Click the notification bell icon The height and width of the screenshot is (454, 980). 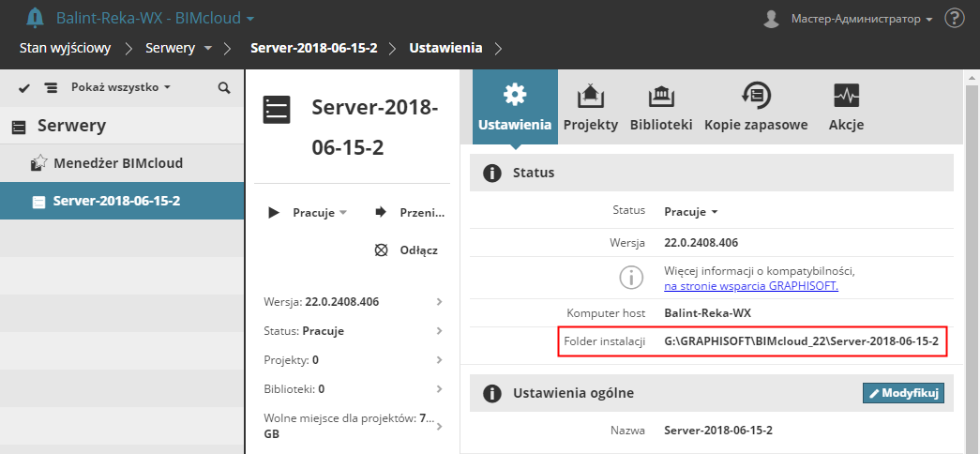[x=35, y=18]
